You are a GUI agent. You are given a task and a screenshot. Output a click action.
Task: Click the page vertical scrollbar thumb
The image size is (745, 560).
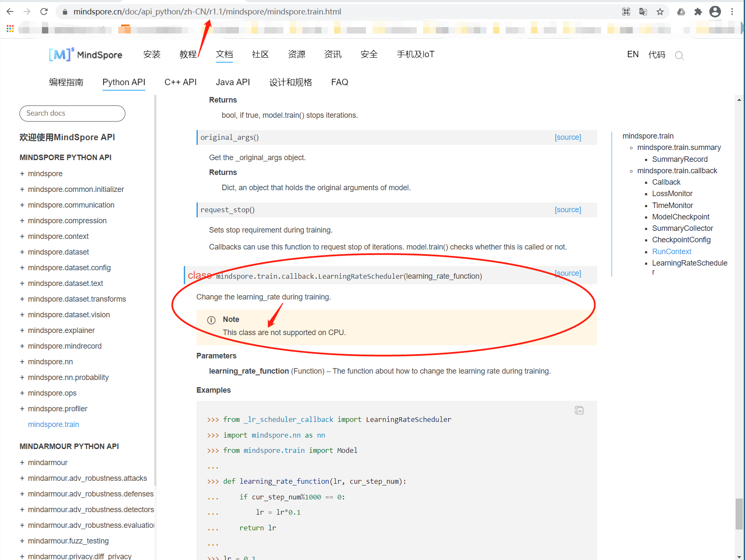[x=739, y=514]
